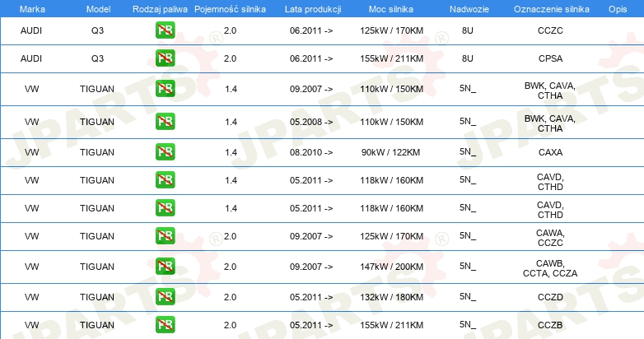This screenshot has height=339, width=644.
Task: Click the 155kW / 211KM cell in the Audi Q3 row
Action: [x=391, y=58]
